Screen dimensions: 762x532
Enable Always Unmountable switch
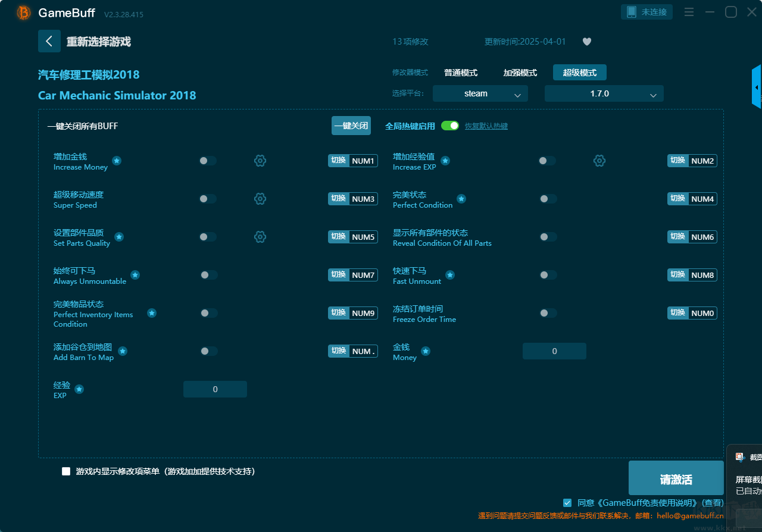(x=209, y=275)
